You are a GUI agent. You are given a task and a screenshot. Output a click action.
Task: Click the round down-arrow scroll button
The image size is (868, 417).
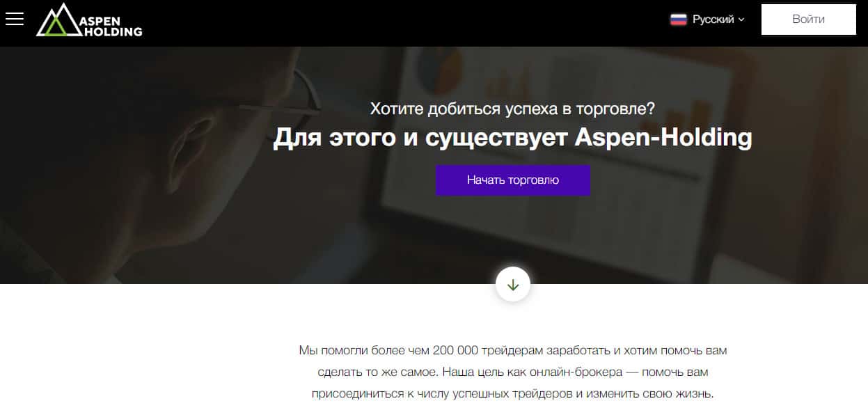click(513, 285)
